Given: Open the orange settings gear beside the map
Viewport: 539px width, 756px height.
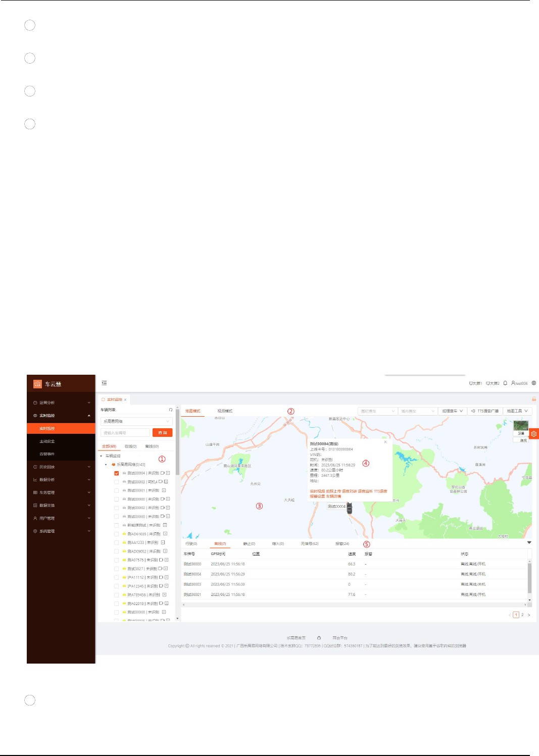Looking at the screenshot, I should point(534,434).
